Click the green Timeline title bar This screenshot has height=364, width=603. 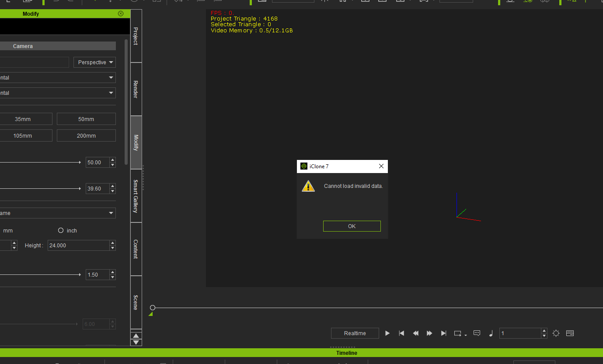click(301, 353)
